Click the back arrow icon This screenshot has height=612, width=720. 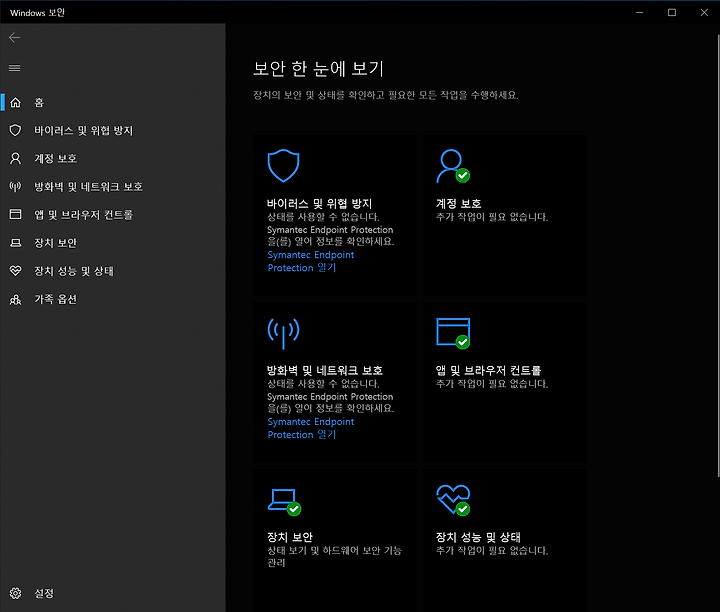[x=15, y=38]
